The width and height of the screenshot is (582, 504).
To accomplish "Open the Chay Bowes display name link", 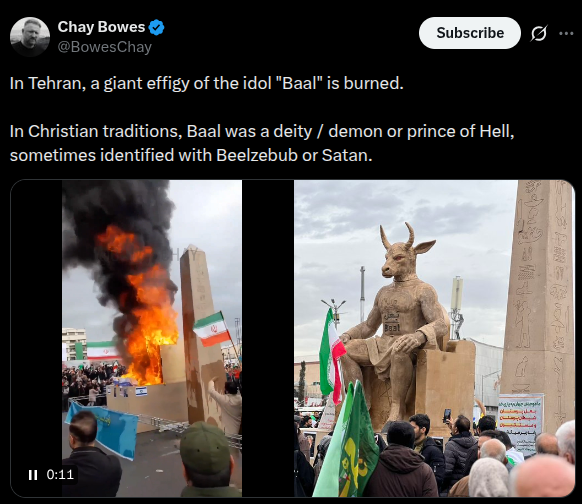I will [101, 27].
